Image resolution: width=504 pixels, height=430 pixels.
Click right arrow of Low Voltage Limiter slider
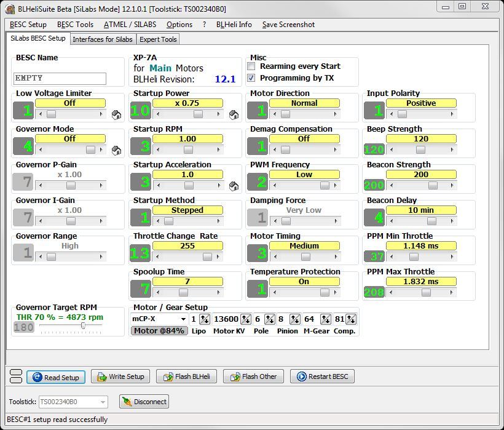(101, 114)
